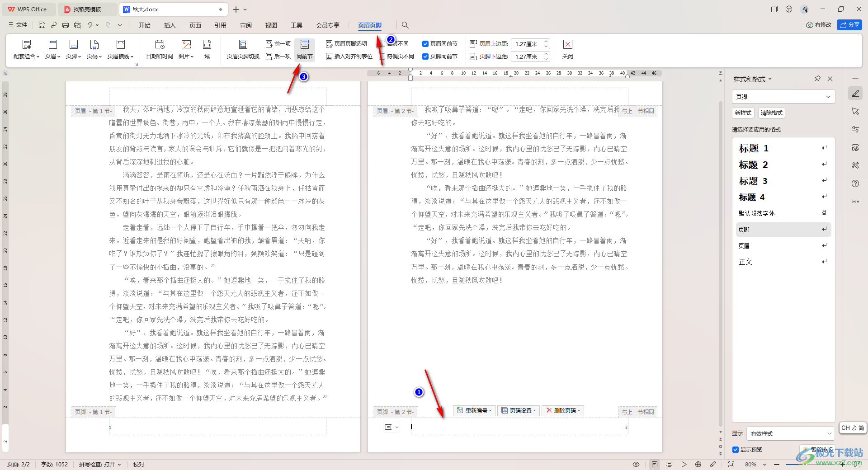Switch to web layout globe icon

tap(698, 465)
